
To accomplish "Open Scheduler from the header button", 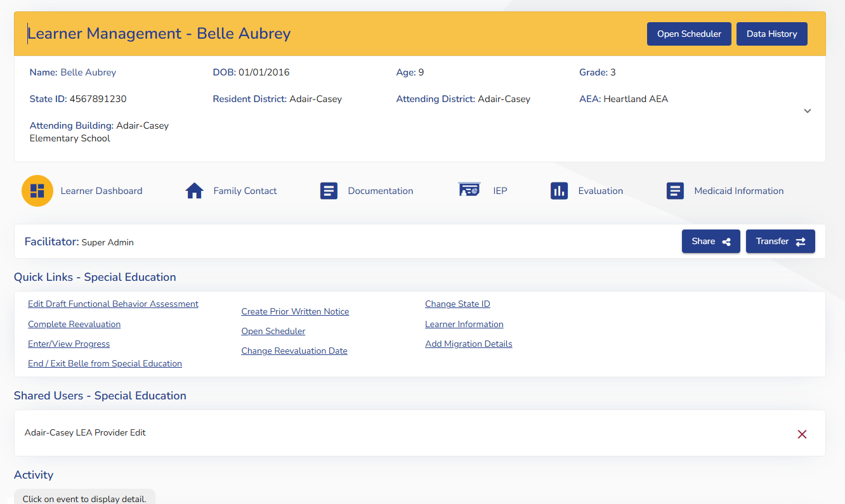I will tap(689, 34).
